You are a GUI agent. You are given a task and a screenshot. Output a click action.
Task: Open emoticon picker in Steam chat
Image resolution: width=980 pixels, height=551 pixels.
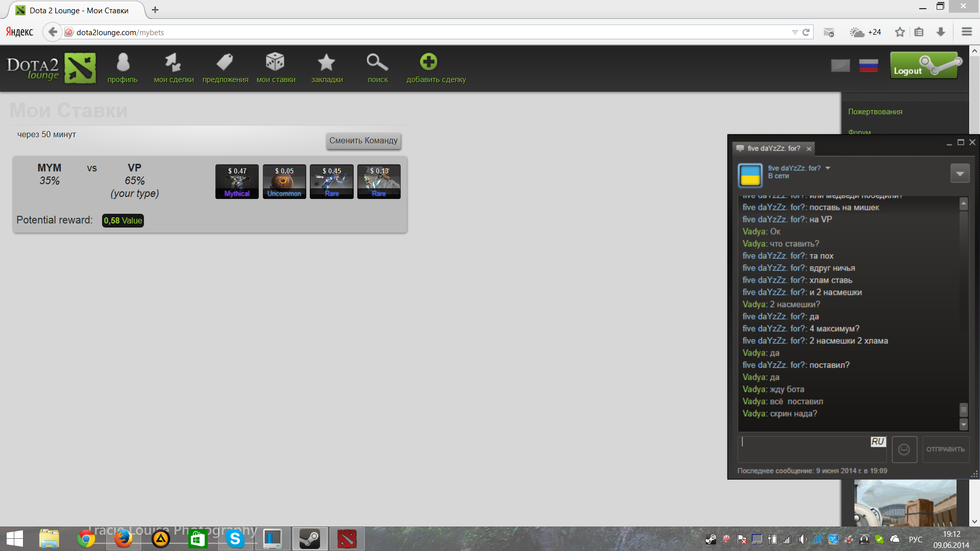pyautogui.click(x=904, y=449)
